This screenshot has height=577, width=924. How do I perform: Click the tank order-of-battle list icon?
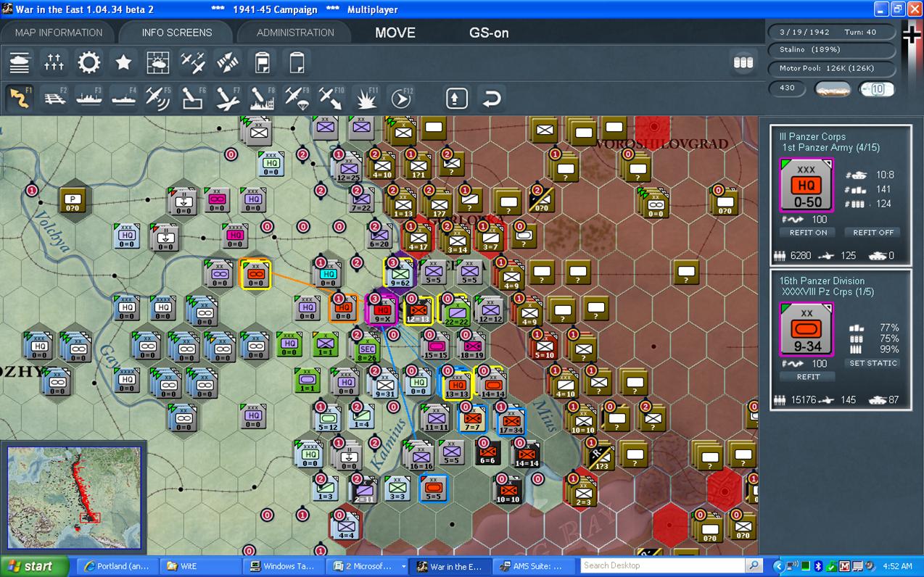20,63
